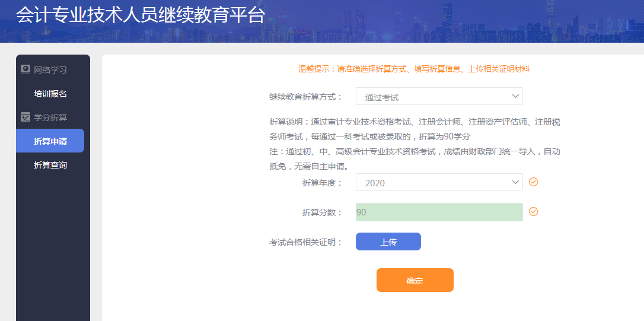644x321 pixels.
Task: Go to 折算查询 in the sidebar
Action: point(50,165)
